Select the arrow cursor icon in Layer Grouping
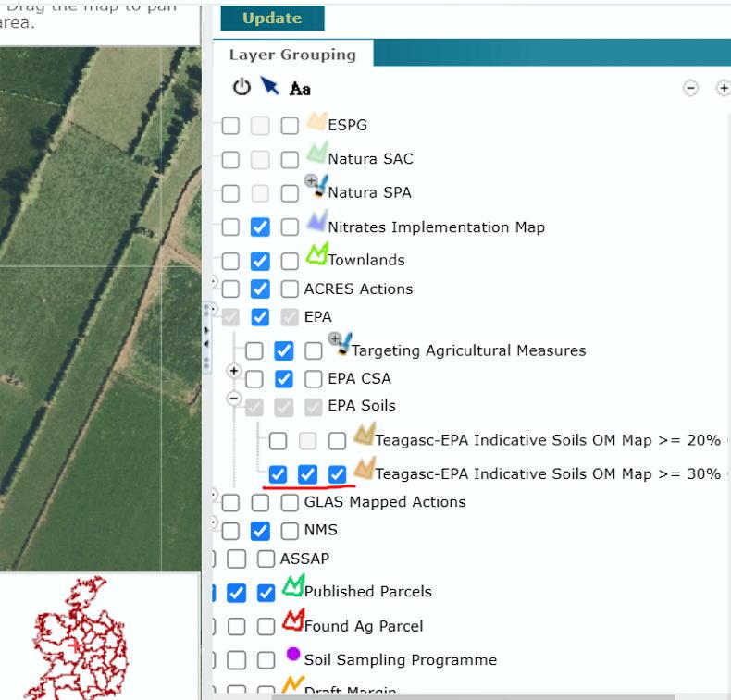731x700 pixels. pyautogui.click(x=269, y=86)
